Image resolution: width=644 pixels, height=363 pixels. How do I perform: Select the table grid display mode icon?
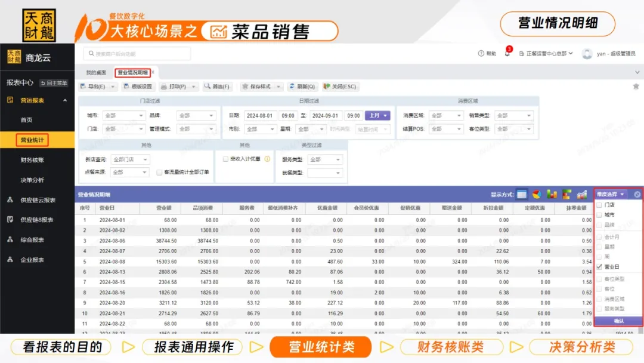coord(522,195)
